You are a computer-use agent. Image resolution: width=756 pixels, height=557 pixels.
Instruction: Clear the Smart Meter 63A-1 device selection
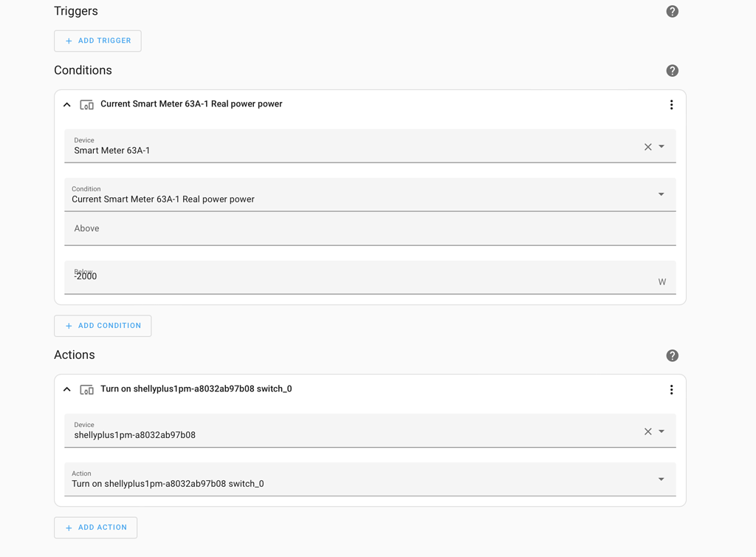pyautogui.click(x=647, y=146)
